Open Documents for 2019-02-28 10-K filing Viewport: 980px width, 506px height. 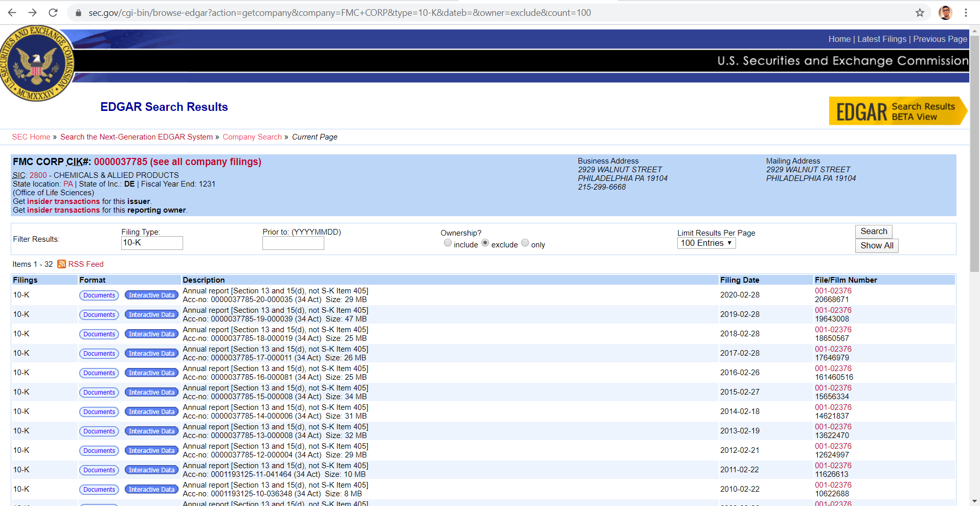pos(99,315)
